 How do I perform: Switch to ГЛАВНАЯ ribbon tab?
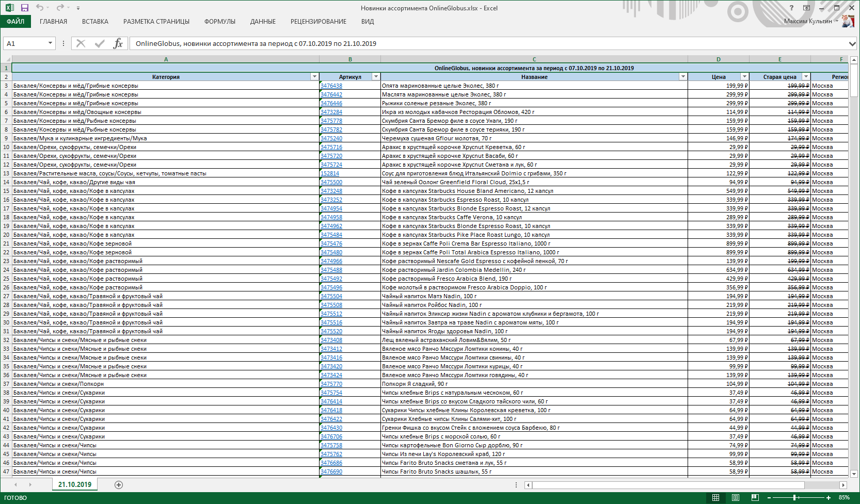53,22
